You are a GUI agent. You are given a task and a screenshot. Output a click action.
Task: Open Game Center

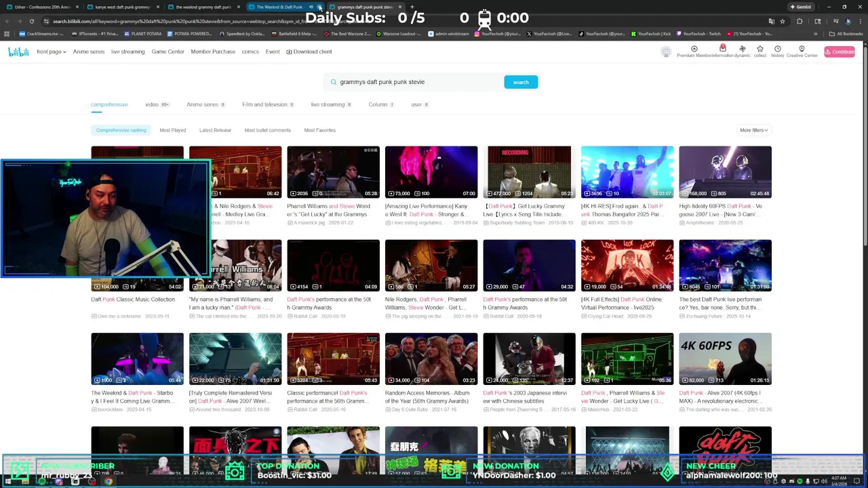click(167, 52)
